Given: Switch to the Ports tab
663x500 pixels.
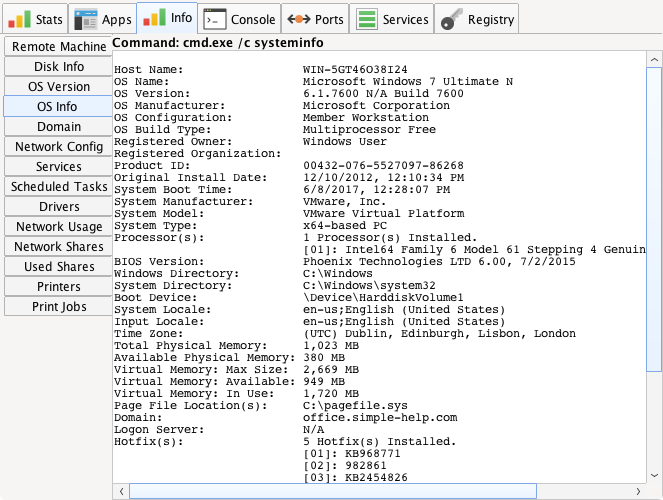Looking at the screenshot, I should point(315,19).
